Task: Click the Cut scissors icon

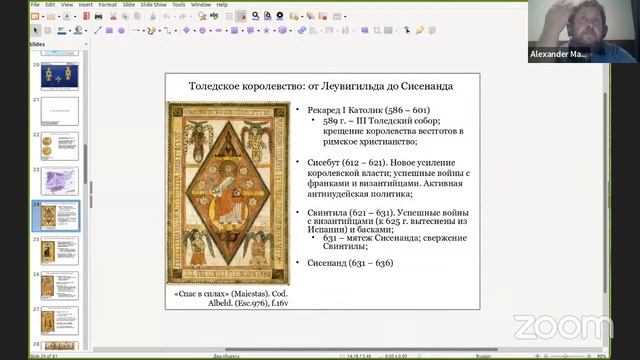Action: [x=113, y=16]
